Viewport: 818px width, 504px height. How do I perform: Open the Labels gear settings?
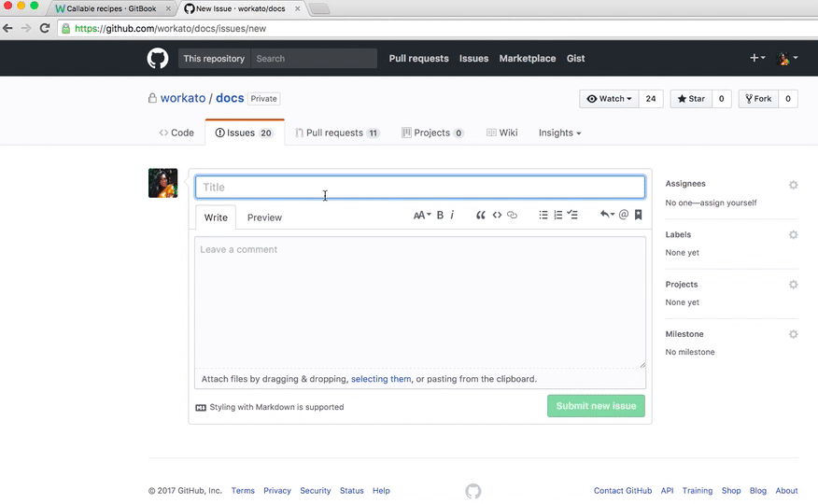793,235
